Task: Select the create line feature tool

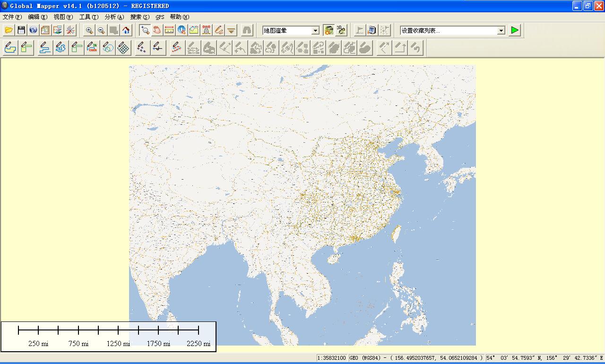Action: (45, 48)
